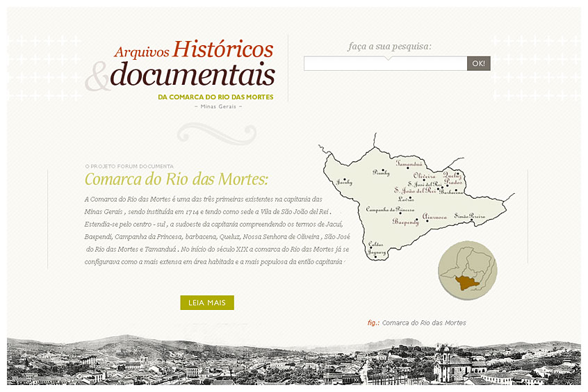This screenshot has height=392, width=588.
Task: Click the 'O PROJETO FORUM DOCUMENTA' label
Action: click(x=129, y=166)
